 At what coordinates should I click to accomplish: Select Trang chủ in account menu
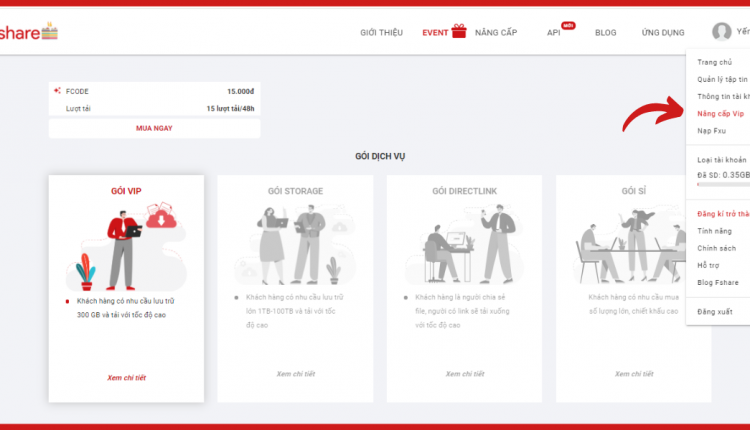pyautogui.click(x=714, y=62)
